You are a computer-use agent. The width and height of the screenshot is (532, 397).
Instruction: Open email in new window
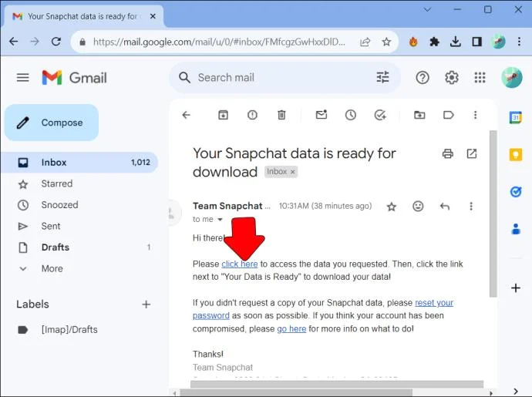coord(472,153)
